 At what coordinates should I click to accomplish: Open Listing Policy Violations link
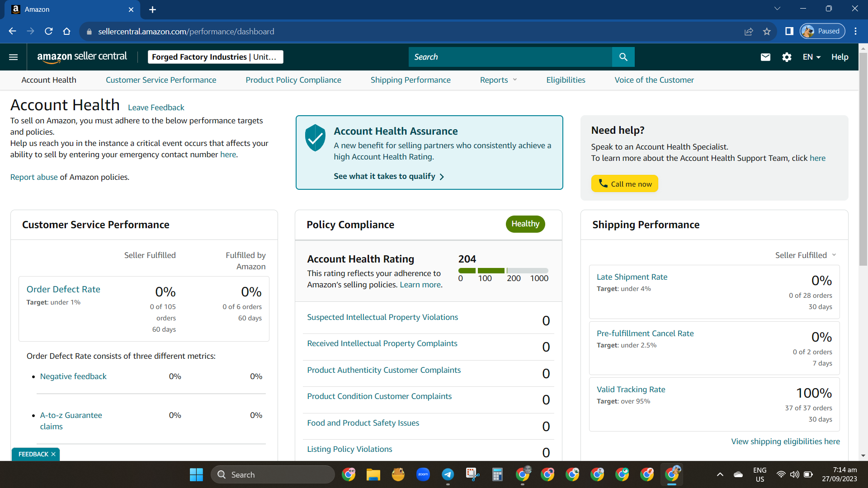coord(349,449)
